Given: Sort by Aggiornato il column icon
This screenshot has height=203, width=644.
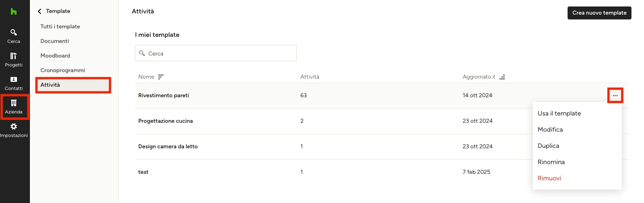Looking at the screenshot, I should (502, 77).
